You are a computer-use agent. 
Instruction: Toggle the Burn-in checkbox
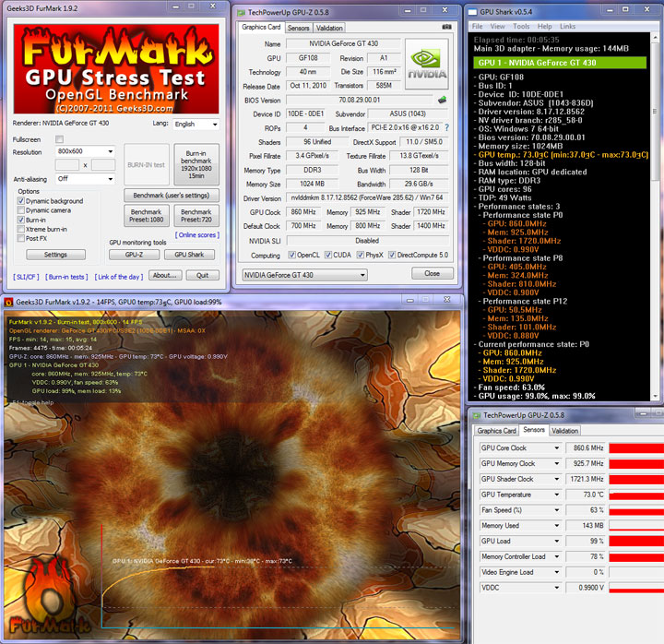[20, 220]
